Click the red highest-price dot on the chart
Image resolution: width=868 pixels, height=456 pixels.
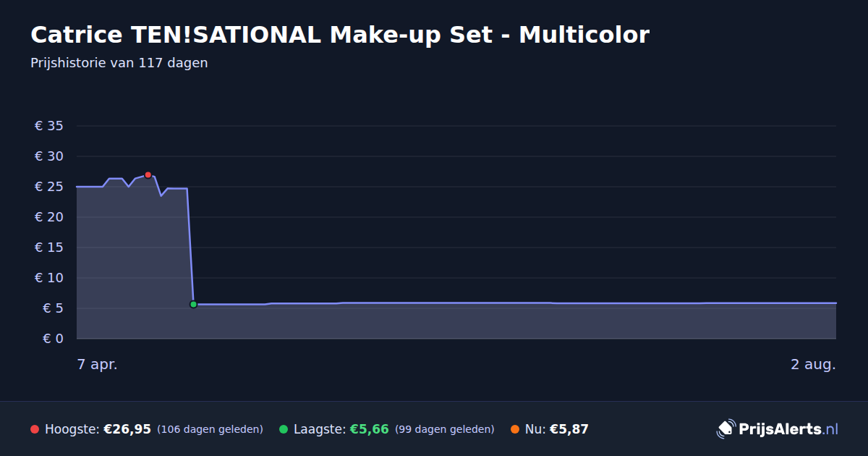click(148, 175)
